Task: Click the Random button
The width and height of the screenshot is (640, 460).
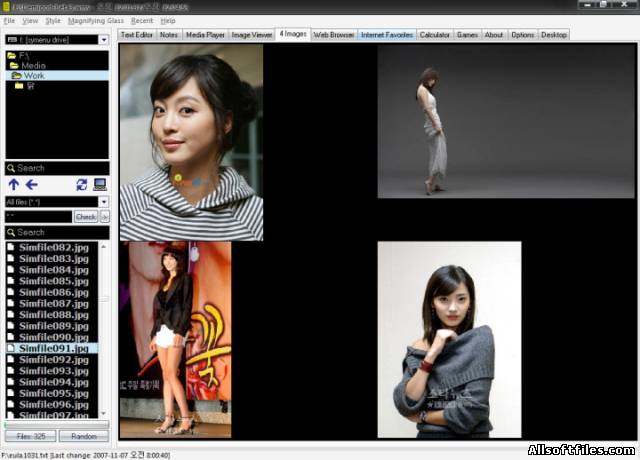Action: (x=84, y=436)
